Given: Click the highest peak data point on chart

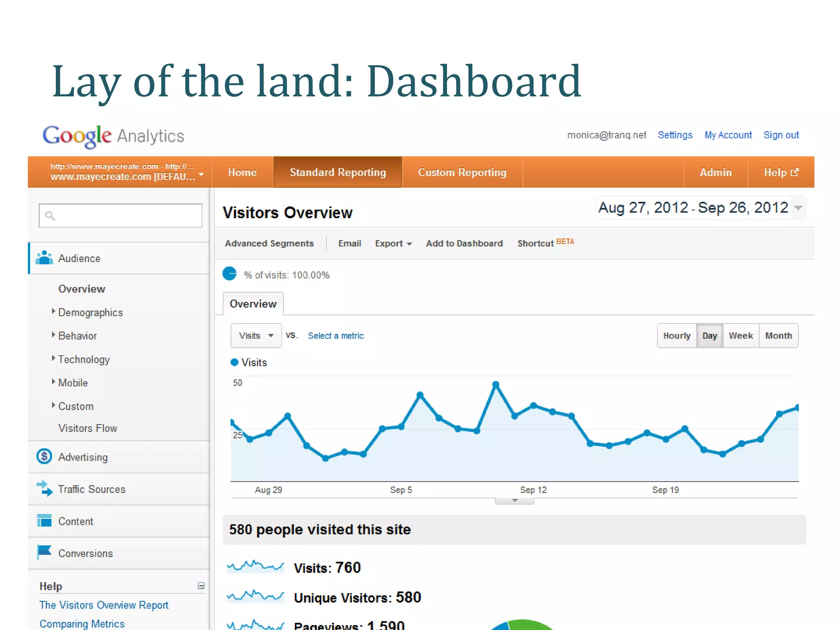Looking at the screenshot, I should click(495, 384).
